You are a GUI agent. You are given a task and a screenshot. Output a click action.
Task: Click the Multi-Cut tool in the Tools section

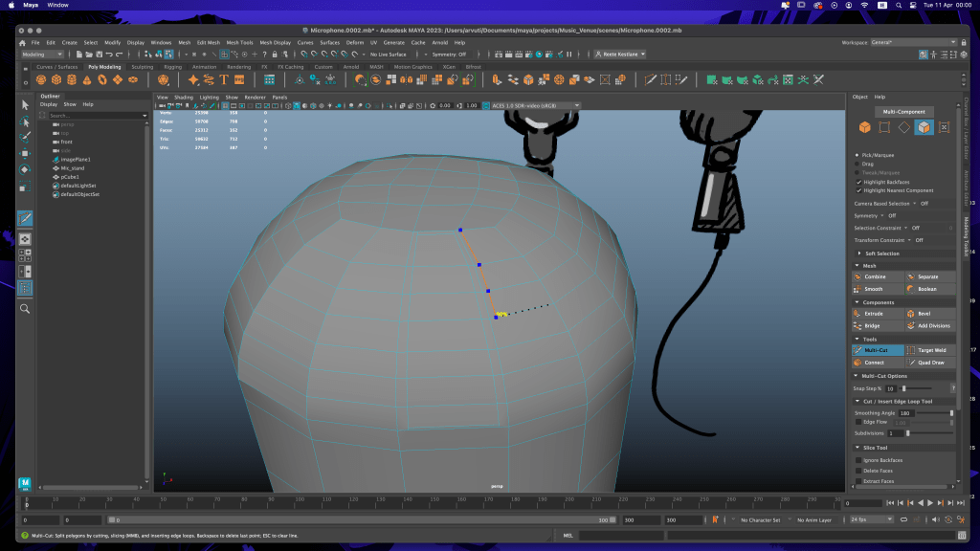[x=877, y=350]
